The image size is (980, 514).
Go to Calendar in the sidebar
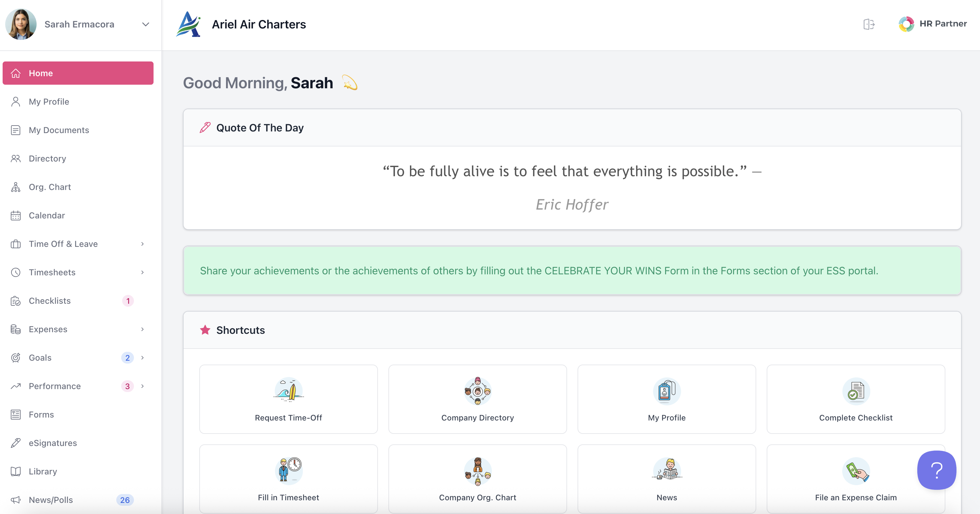(x=47, y=215)
